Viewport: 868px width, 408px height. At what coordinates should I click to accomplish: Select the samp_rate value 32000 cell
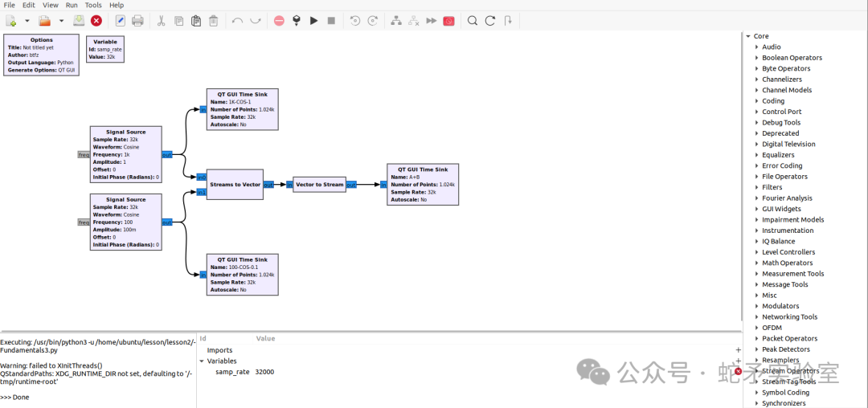[x=264, y=372]
